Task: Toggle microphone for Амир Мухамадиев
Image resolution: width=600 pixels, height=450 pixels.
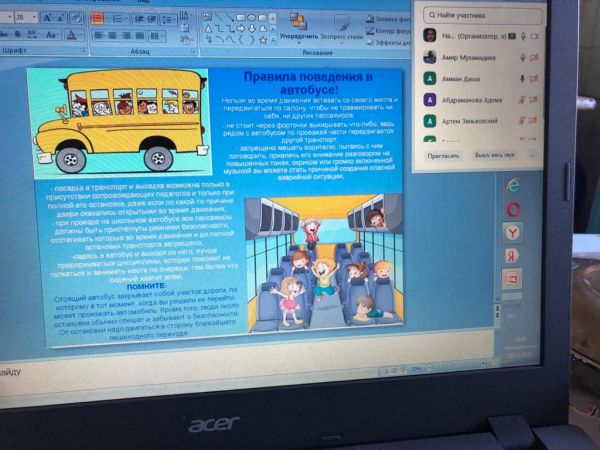Action: [522, 57]
